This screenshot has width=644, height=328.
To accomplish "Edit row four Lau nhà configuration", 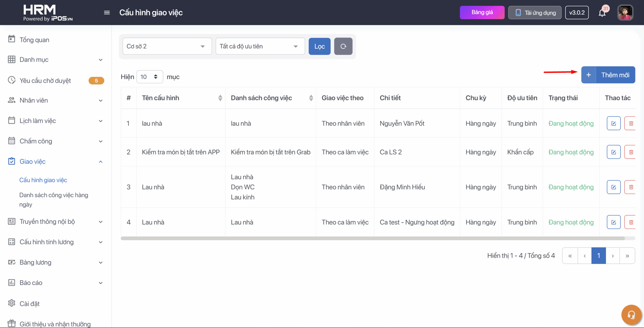I will coord(613,222).
